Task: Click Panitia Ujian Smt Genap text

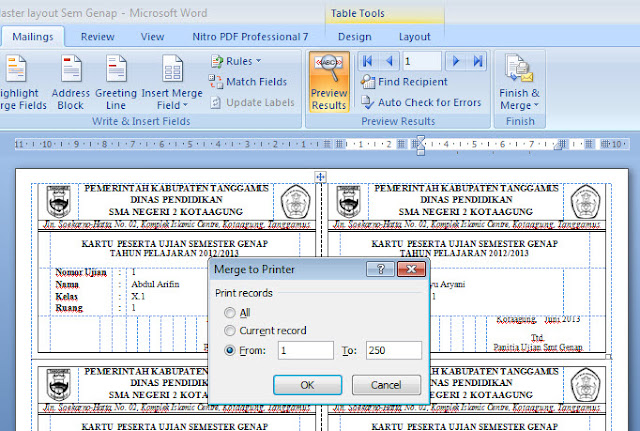Action: [538, 347]
